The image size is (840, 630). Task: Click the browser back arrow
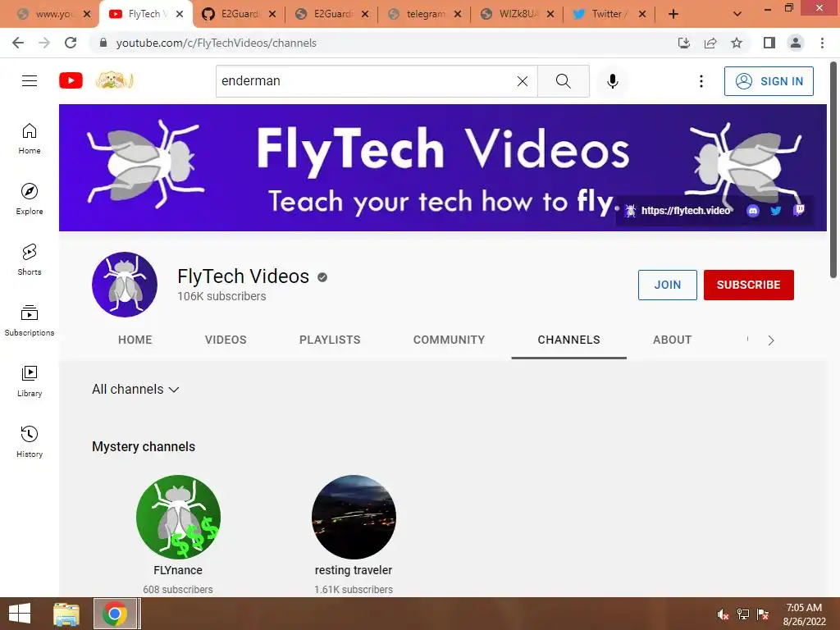(x=18, y=43)
